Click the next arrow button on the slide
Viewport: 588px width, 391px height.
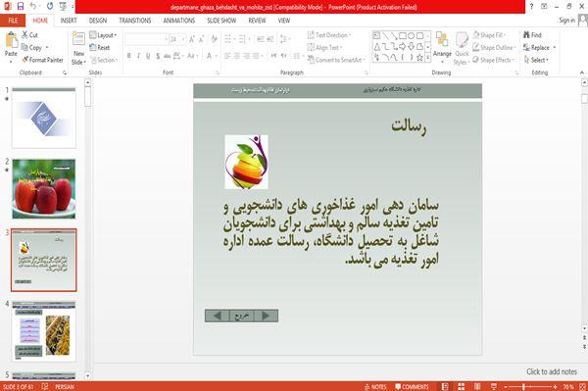pos(266,316)
